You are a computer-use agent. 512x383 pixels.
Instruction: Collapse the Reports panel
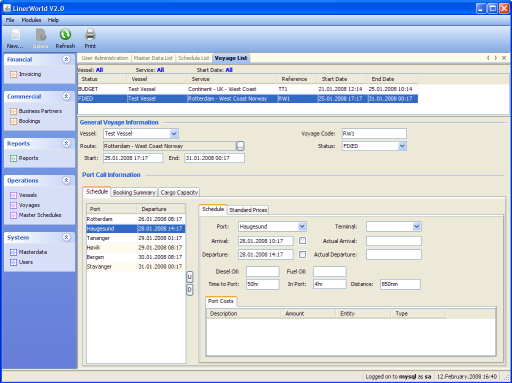point(66,143)
